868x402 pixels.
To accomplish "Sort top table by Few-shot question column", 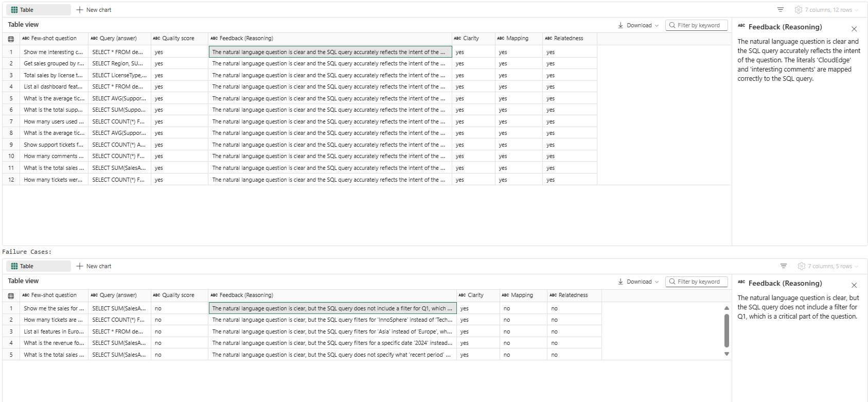I will (54, 39).
